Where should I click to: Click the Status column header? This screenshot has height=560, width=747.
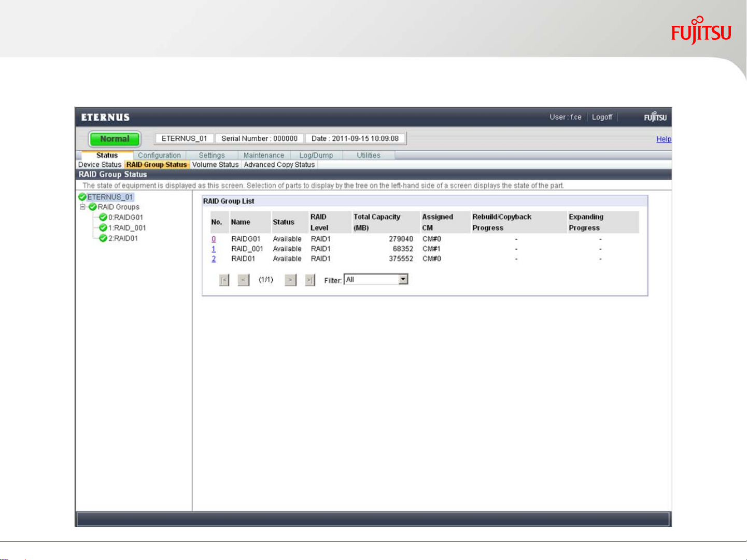[284, 222]
